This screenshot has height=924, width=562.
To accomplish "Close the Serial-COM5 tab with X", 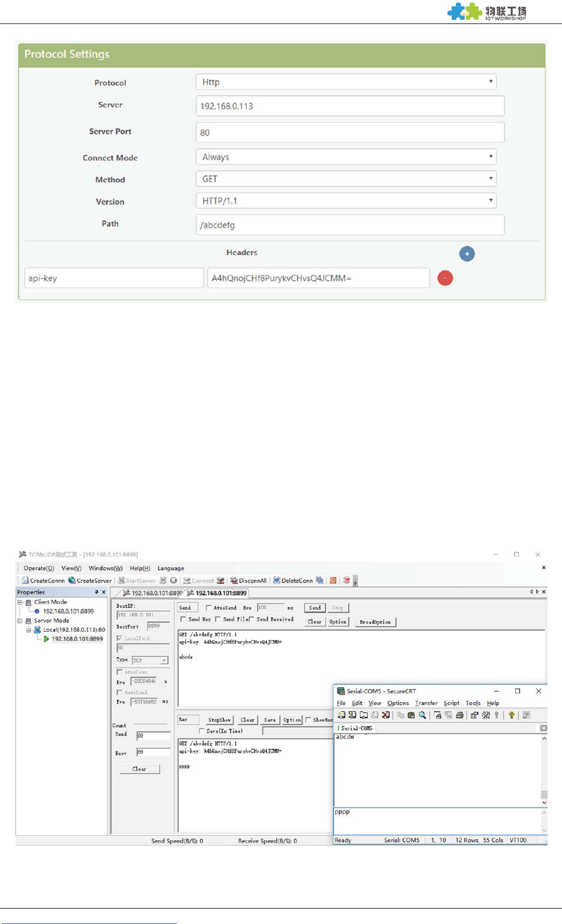I will (544, 728).
